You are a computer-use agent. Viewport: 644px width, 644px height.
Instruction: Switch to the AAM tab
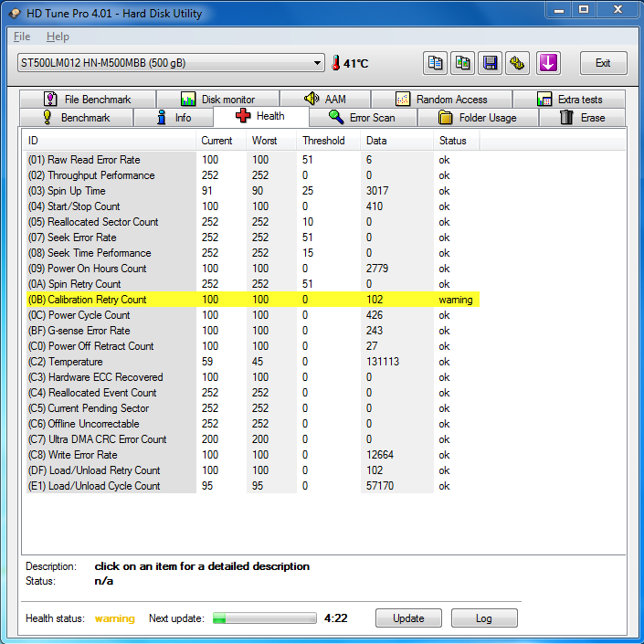pyautogui.click(x=325, y=99)
